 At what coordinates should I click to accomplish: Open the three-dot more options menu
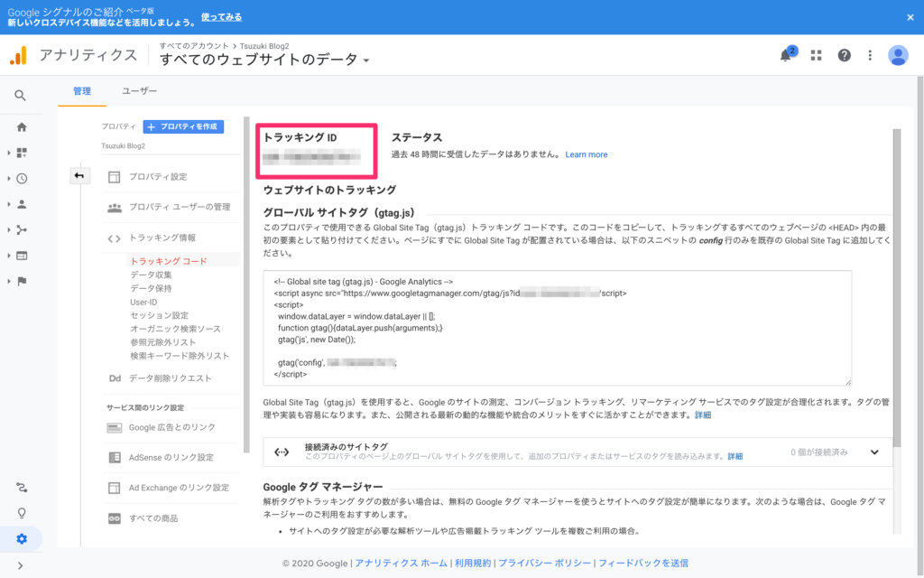pyautogui.click(x=870, y=55)
